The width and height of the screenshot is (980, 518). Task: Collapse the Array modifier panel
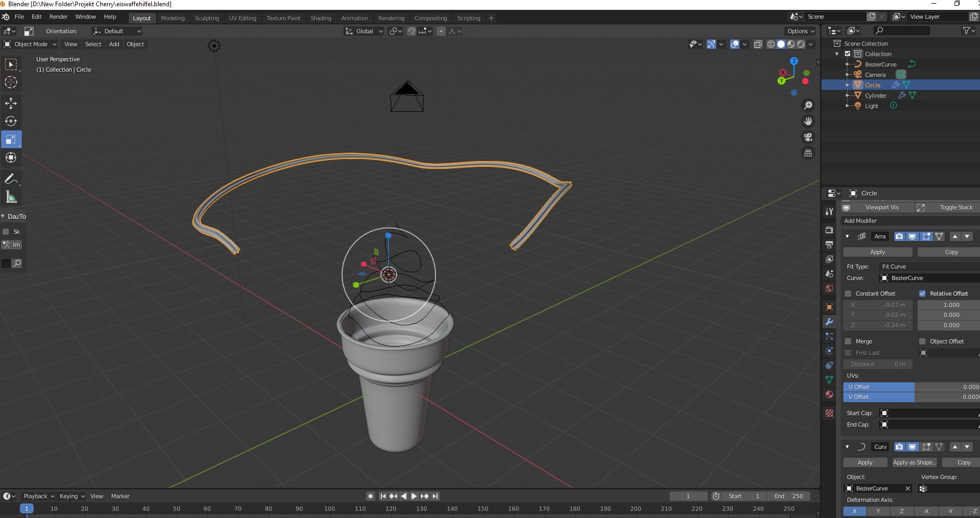[x=847, y=236]
